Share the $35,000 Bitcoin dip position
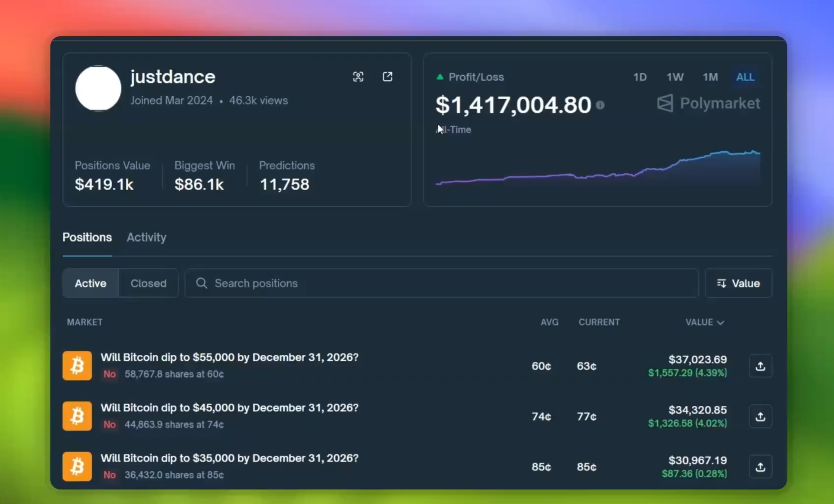This screenshot has height=504, width=834. (760, 467)
